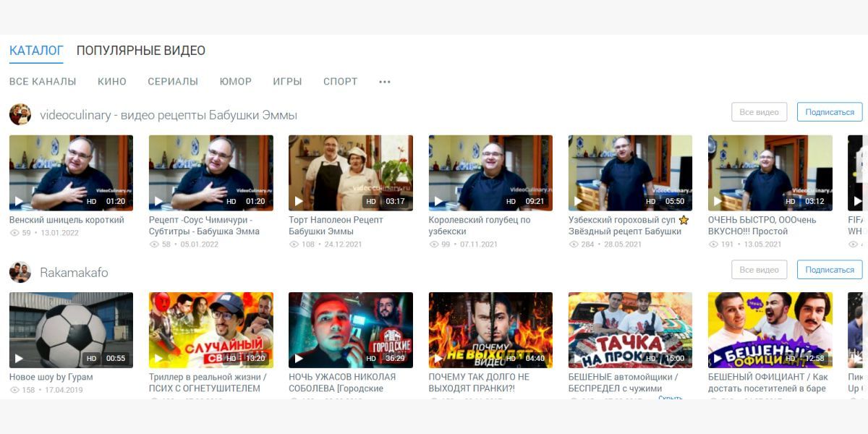Click HD badge on Королевский голубец thumbnail
The image size is (868, 434).
tap(511, 201)
